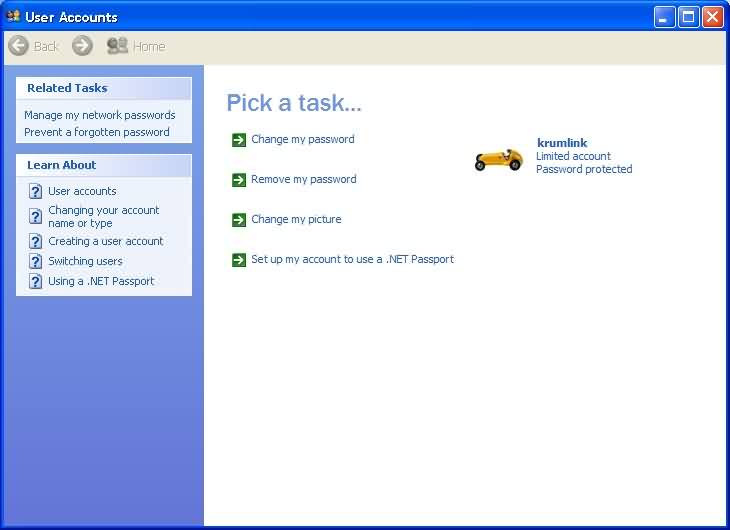Click the green arrow beside Remove my password
Viewport: 730px width, 530px height.
tap(239, 180)
